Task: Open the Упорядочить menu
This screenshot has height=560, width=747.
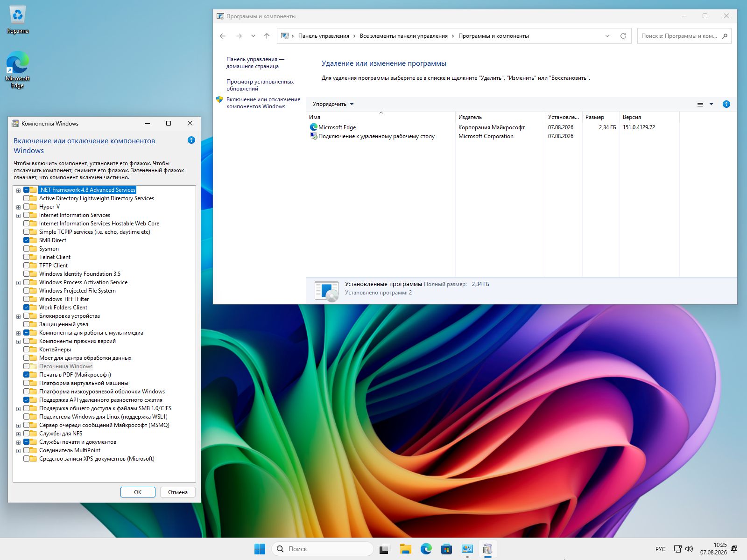Action: pos(333,104)
